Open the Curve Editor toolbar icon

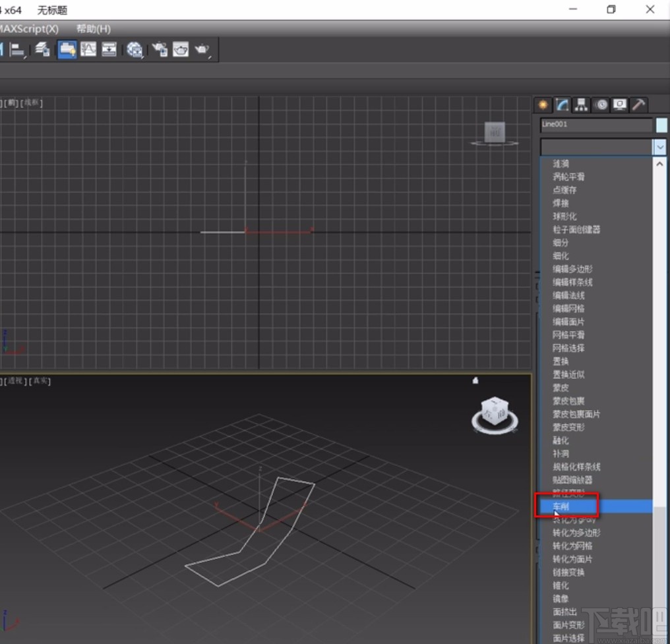88,49
